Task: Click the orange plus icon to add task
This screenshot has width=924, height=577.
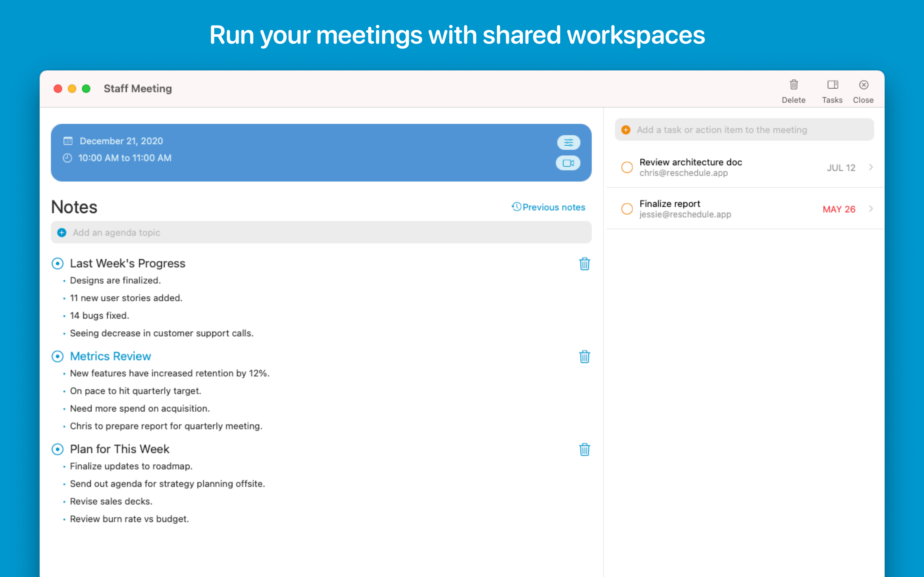Action: pyautogui.click(x=626, y=130)
